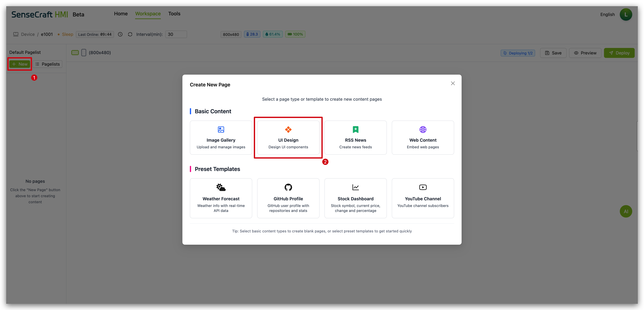Open the Pagelists list

(47, 64)
